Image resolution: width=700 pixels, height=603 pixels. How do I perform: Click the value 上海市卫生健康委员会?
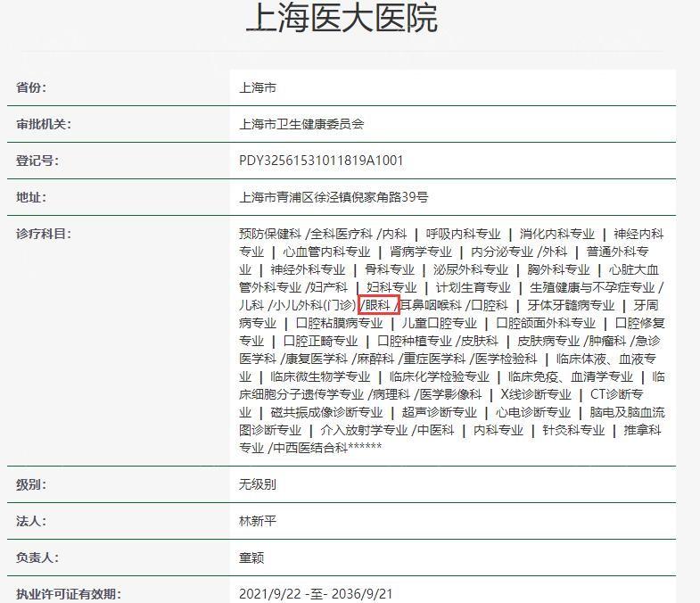pos(301,124)
